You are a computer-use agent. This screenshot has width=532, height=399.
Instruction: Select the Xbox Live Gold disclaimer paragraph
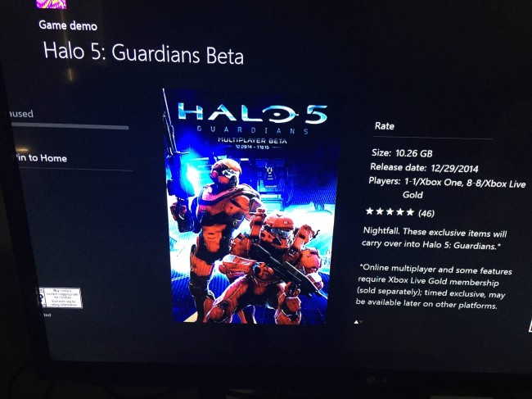point(434,287)
